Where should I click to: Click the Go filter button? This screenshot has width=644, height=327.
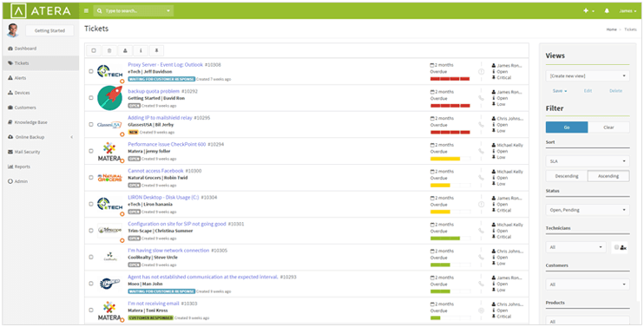click(567, 128)
